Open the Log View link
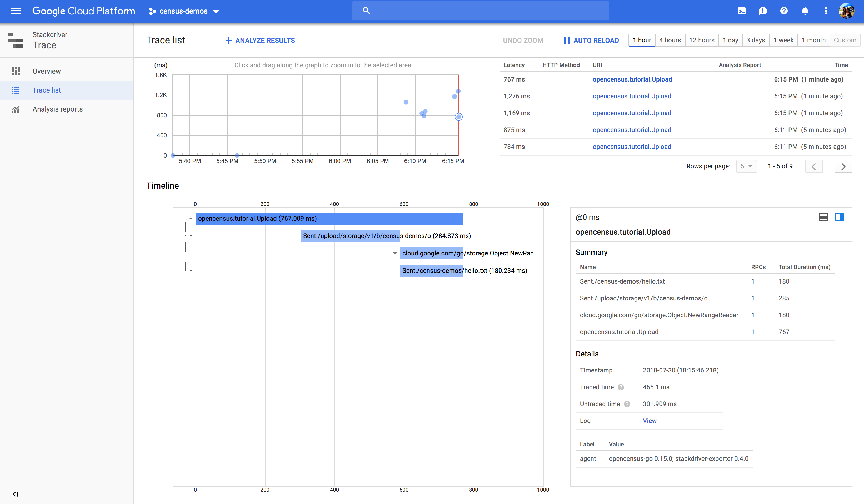The image size is (864, 504). tap(649, 421)
